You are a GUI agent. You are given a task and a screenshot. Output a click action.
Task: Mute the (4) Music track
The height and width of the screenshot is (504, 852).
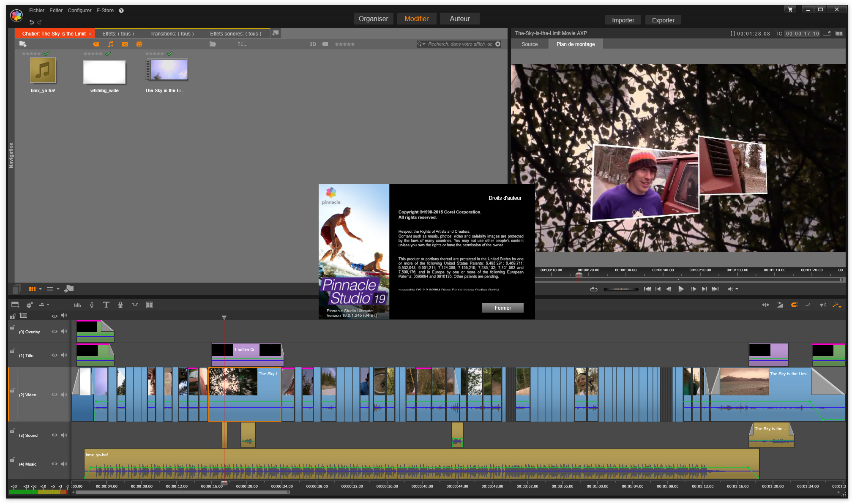(64, 463)
